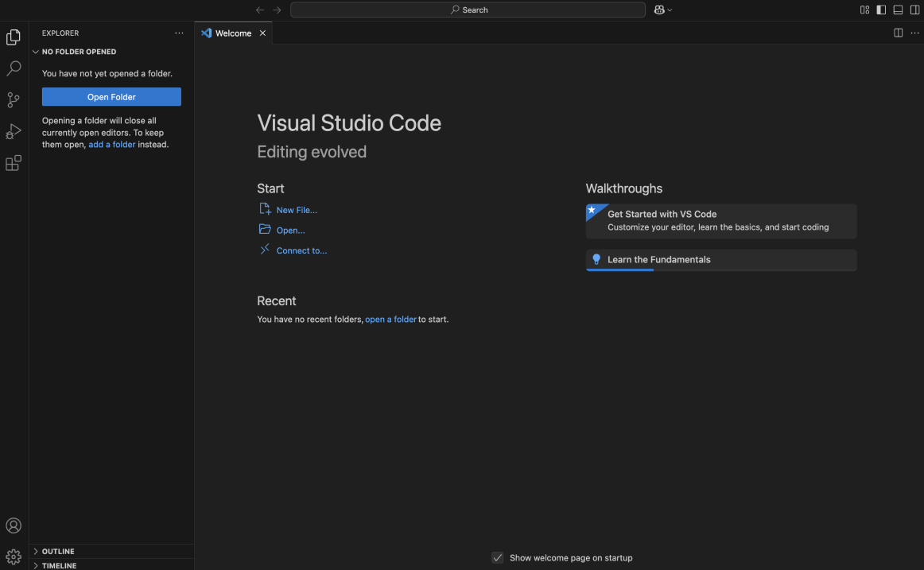Open the Copilot dropdown chevron

tap(670, 10)
